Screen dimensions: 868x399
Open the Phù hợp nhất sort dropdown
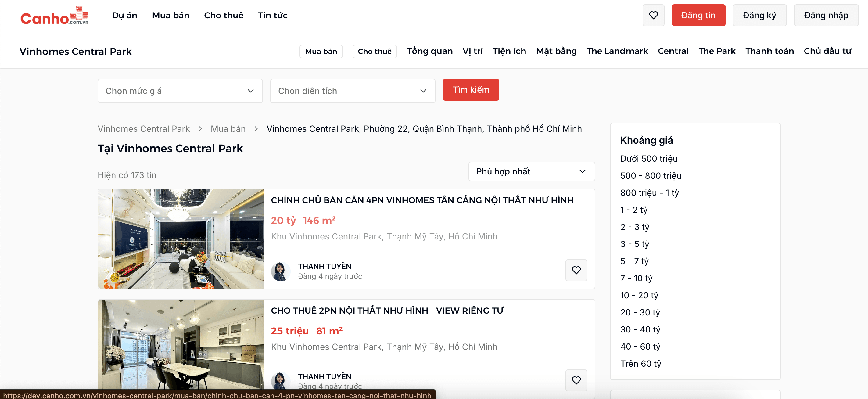click(531, 171)
